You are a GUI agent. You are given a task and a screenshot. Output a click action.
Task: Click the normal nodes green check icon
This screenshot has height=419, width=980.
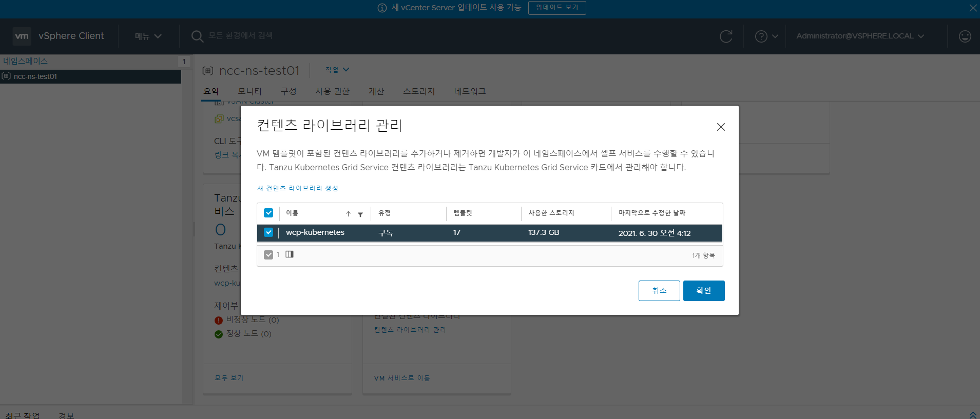tap(219, 334)
